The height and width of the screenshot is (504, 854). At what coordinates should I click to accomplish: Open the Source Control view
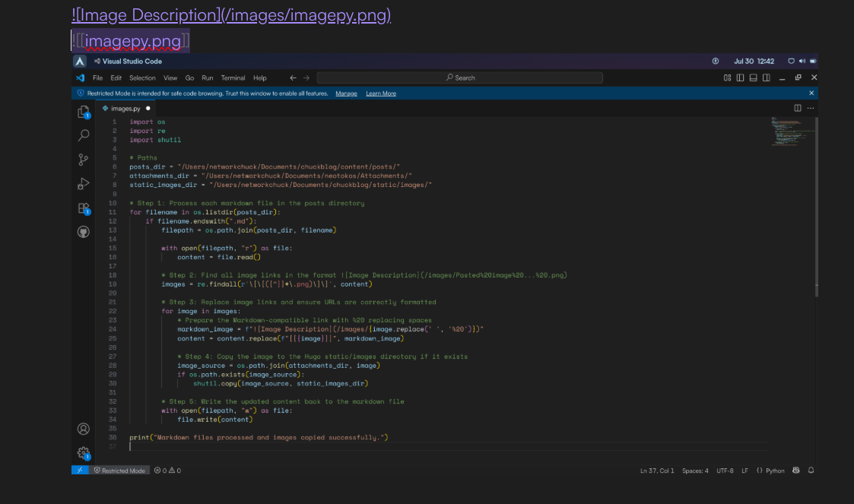[x=84, y=160]
